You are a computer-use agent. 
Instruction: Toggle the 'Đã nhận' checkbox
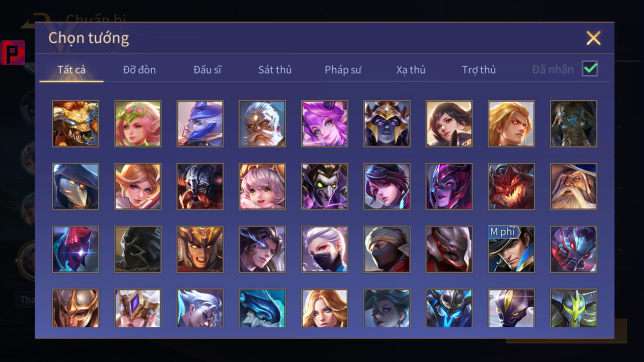pos(590,69)
